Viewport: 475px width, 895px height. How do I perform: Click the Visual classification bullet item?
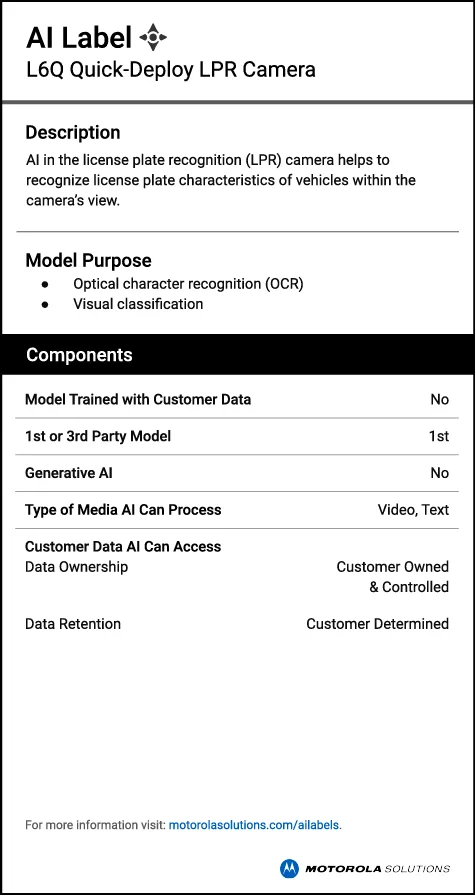click(138, 304)
